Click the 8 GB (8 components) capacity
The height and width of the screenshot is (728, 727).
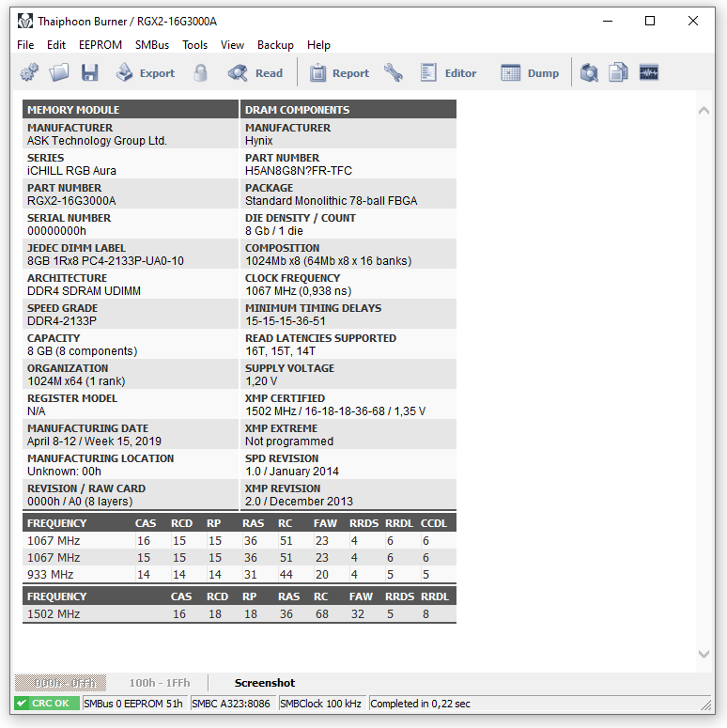[x=82, y=351]
